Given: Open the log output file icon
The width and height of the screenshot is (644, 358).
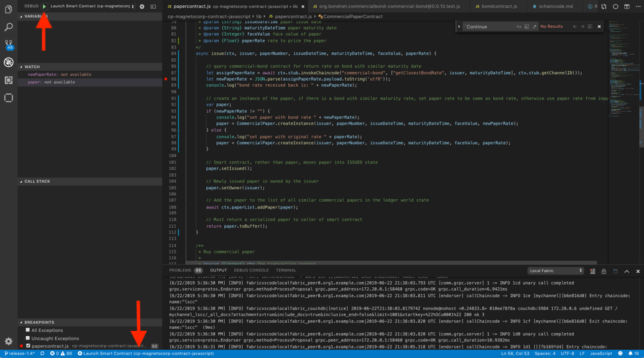Looking at the screenshot, I should 616,271.
